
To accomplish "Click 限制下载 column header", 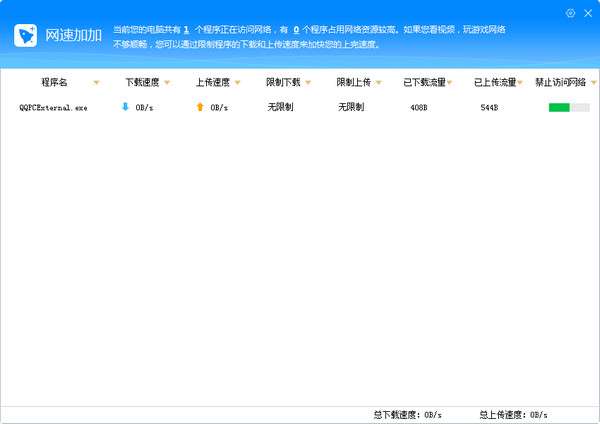I will (283, 82).
